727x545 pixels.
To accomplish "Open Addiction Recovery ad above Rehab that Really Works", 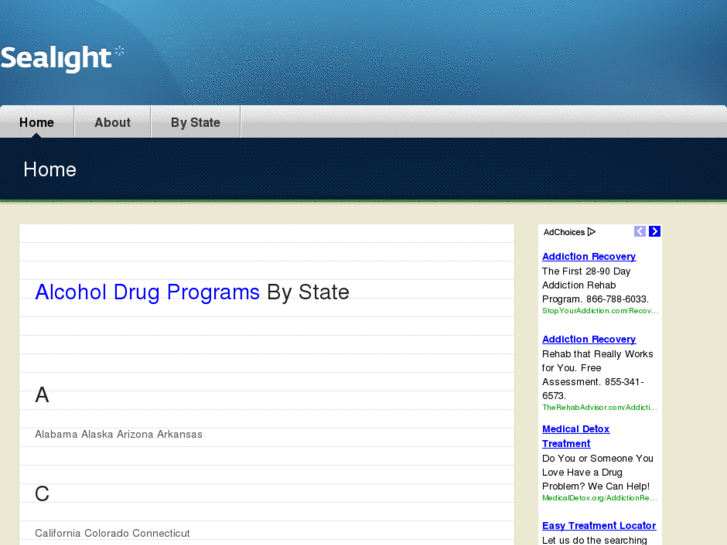I will [x=589, y=339].
